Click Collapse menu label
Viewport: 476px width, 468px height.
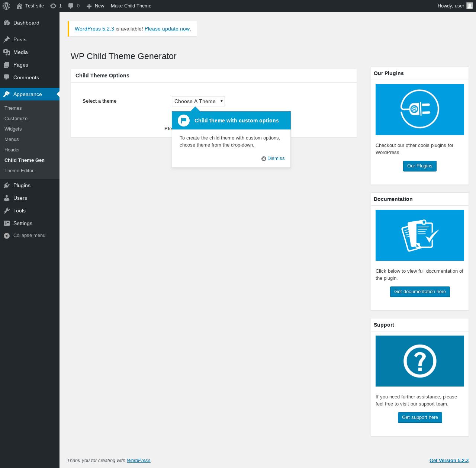click(29, 235)
